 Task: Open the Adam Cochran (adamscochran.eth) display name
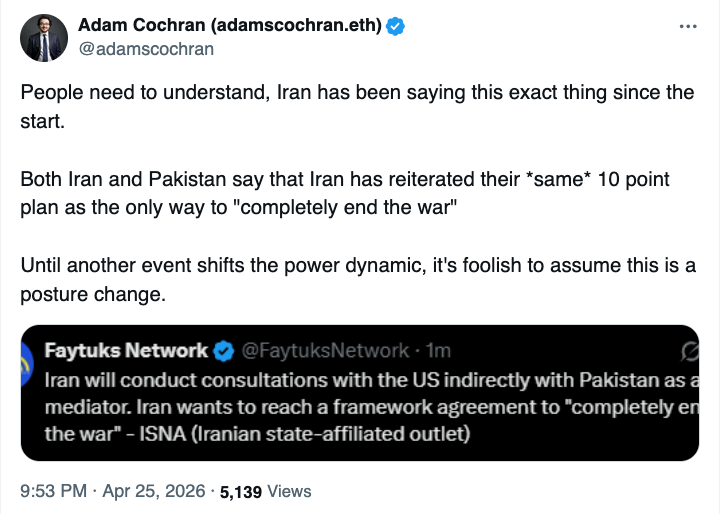coord(231,27)
